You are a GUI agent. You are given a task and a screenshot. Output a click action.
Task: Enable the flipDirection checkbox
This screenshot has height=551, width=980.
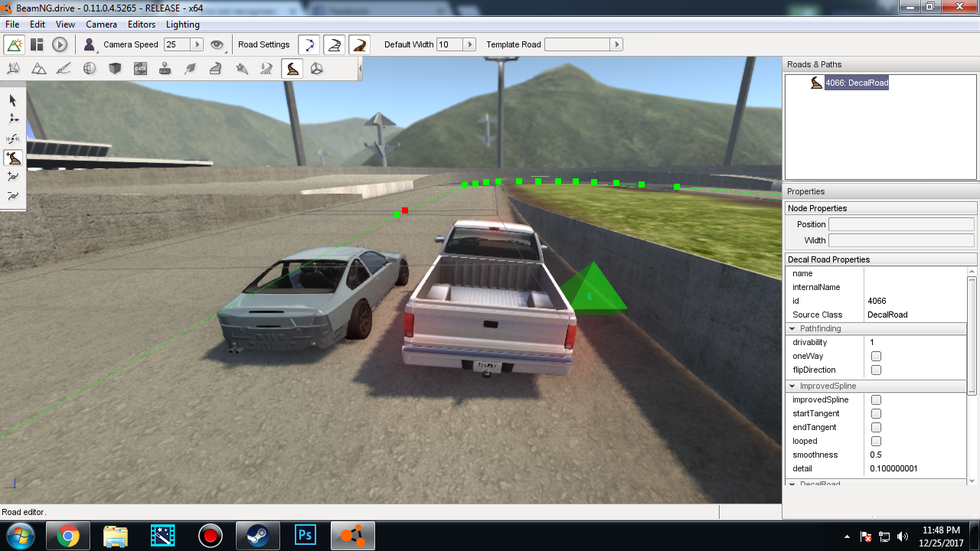click(x=876, y=370)
